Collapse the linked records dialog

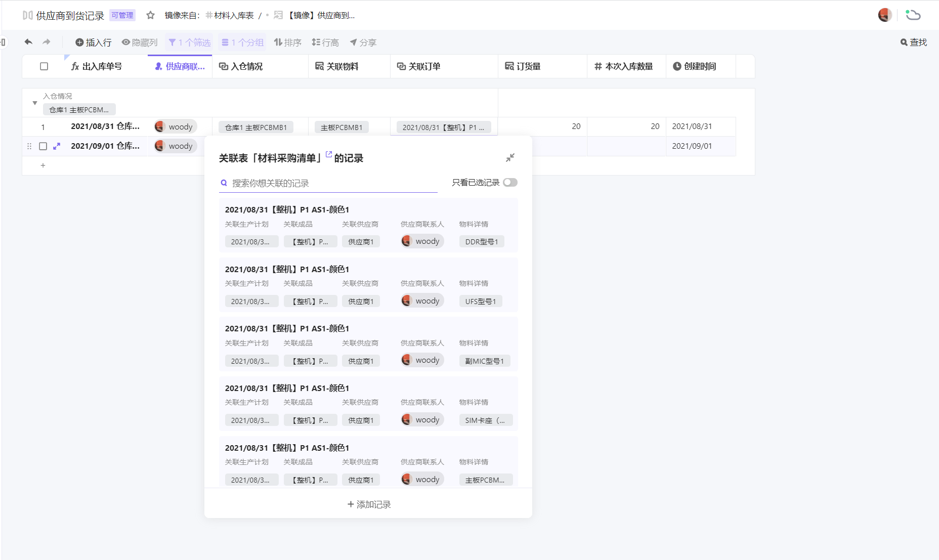(510, 157)
